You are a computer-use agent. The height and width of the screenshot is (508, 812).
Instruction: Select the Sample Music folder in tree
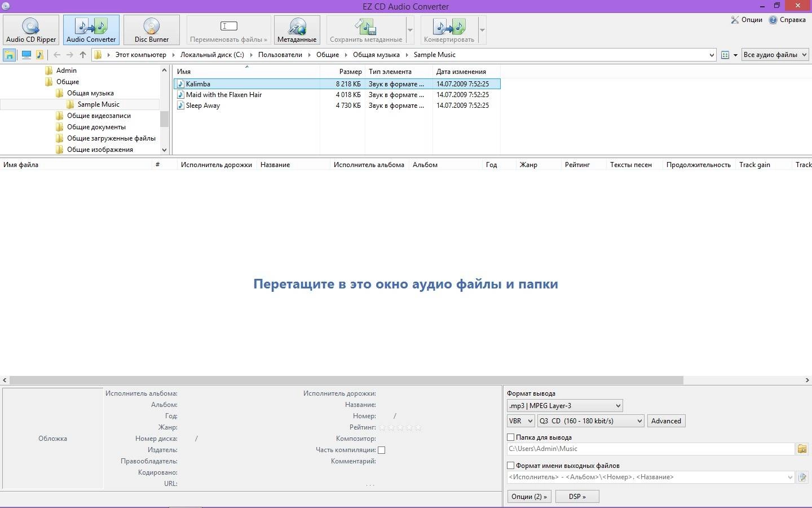point(98,104)
